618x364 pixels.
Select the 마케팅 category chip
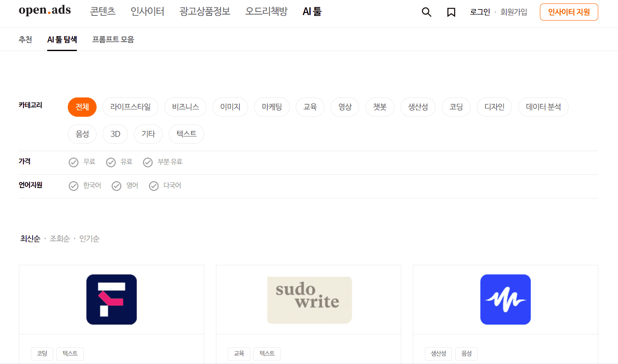coord(272,107)
